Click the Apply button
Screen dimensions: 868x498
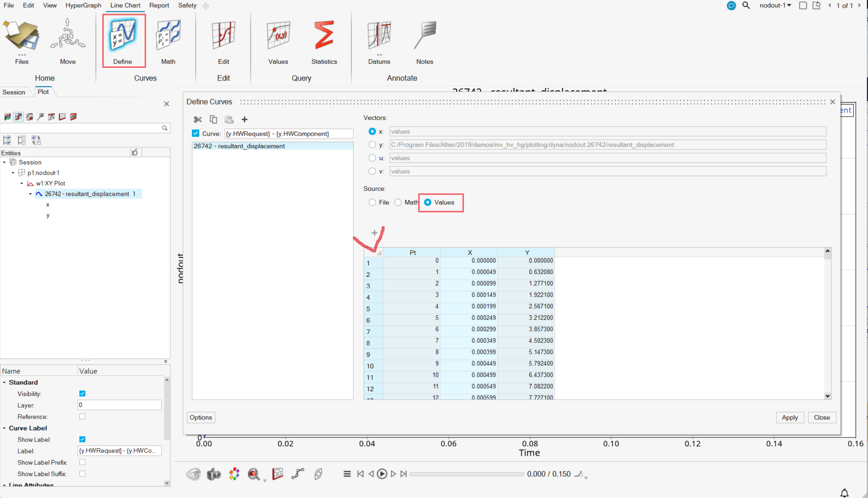point(790,418)
